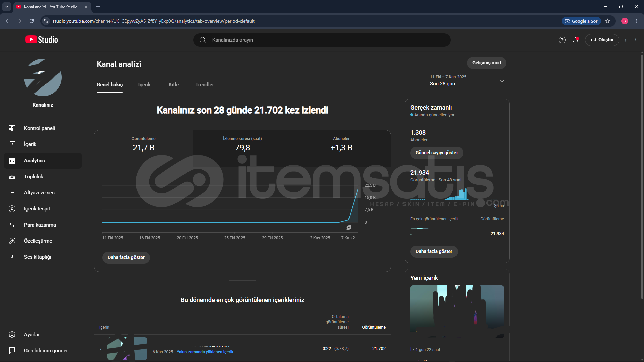Click Güncel sayıyı göster button
Image resolution: width=644 pixels, height=362 pixels.
point(436,153)
